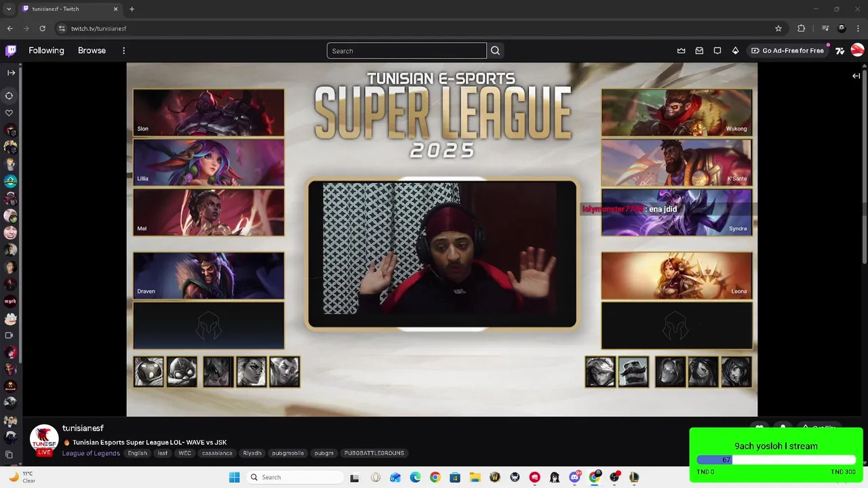The height and width of the screenshot is (488, 868).
Task: Open the Twitch notifications inbox icon
Action: [699, 51]
